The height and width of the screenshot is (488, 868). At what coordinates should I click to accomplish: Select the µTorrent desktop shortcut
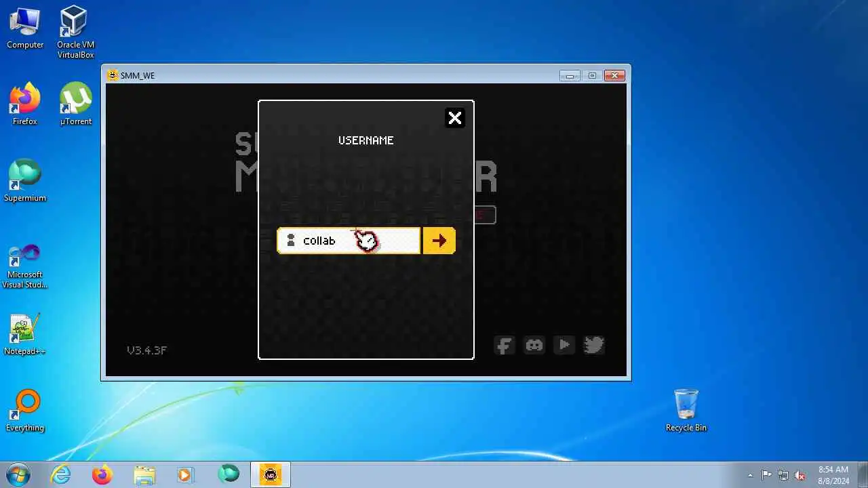click(x=75, y=104)
